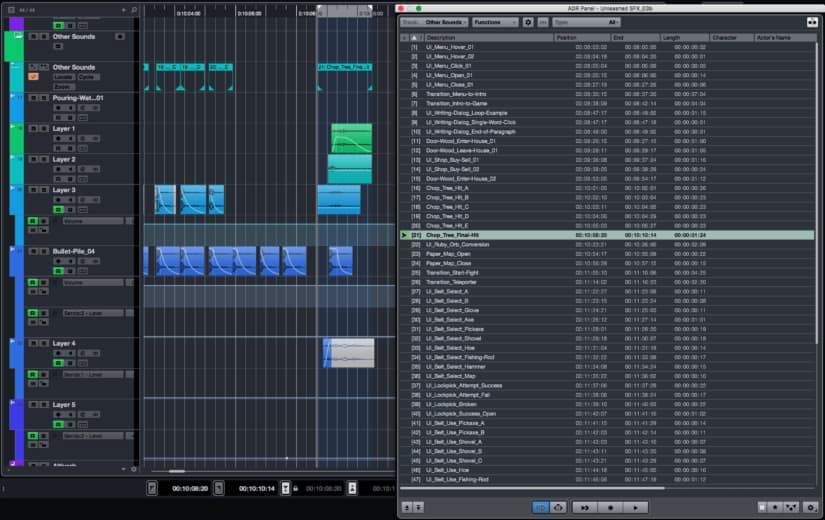
Task: Open the Type All filter dropdown
Action: coord(586,22)
